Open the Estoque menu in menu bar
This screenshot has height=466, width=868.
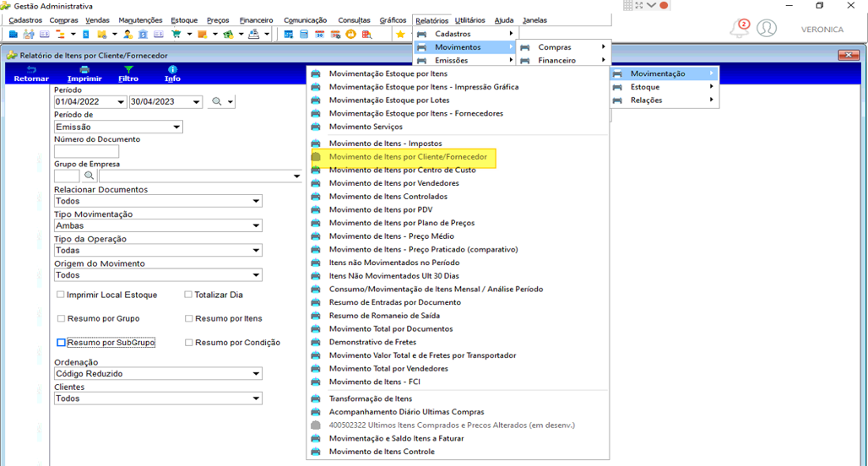click(x=184, y=20)
